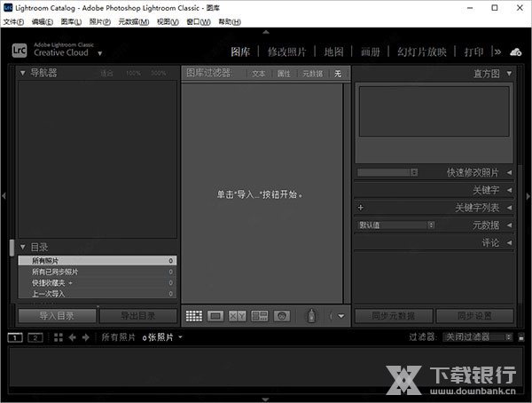
Task: Click the Lrc logo identity plate
Action: [20, 51]
